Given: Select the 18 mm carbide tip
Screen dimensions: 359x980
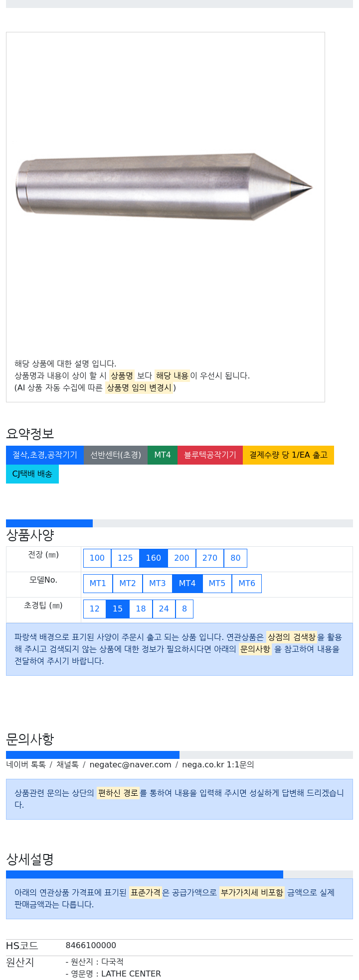Looking at the screenshot, I should pos(141,609).
